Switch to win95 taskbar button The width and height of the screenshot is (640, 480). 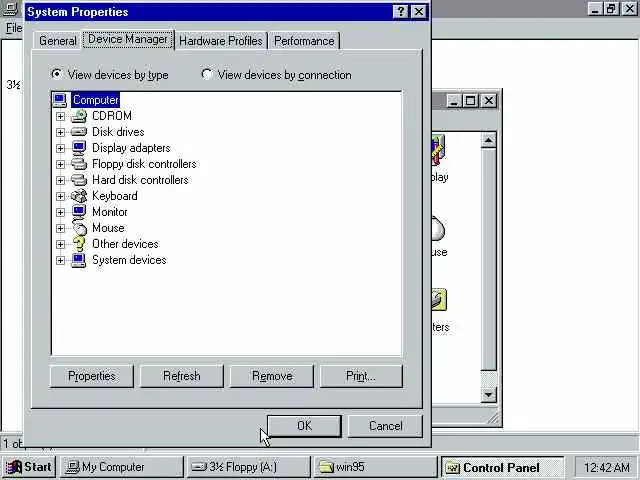click(376, 467)
